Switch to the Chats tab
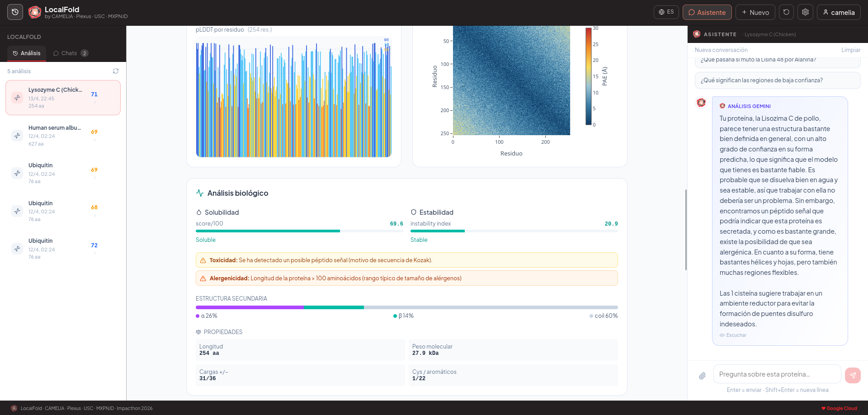 click(71, 53)
